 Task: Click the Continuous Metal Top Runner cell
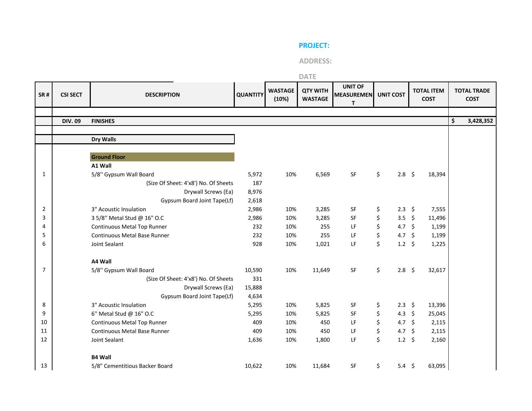129,227
